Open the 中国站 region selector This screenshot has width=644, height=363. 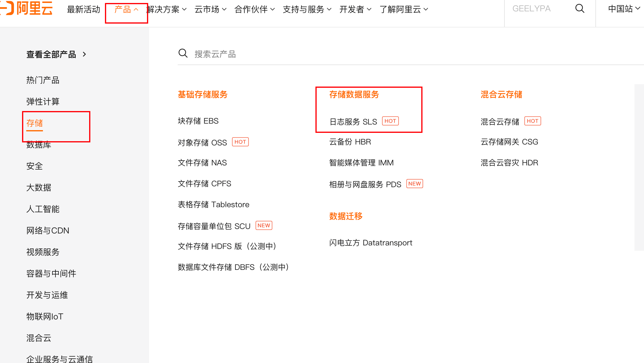[624, 9]
